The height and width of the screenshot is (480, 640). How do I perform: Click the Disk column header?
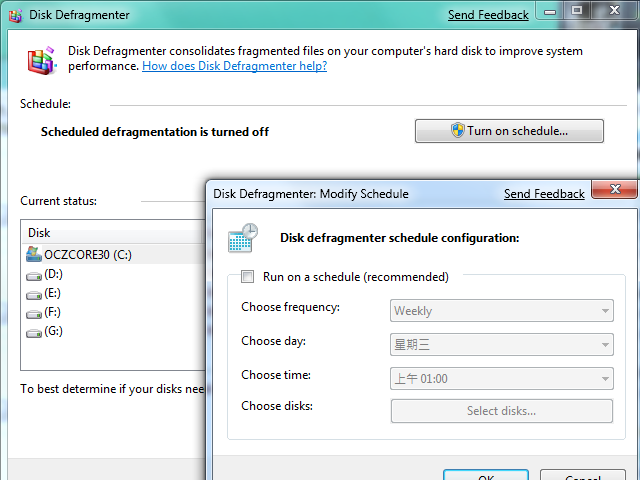tap(112, 233)
